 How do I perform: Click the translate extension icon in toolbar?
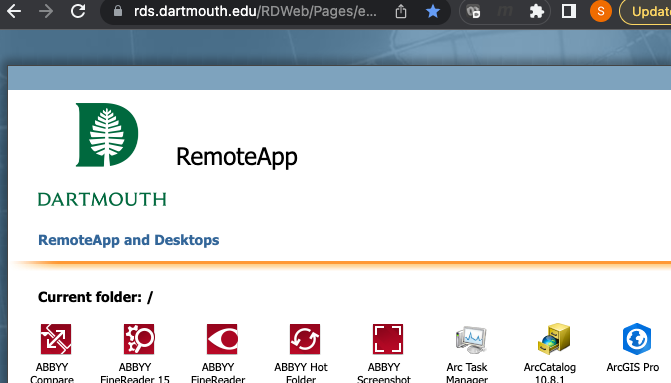(x=473, y=12)
